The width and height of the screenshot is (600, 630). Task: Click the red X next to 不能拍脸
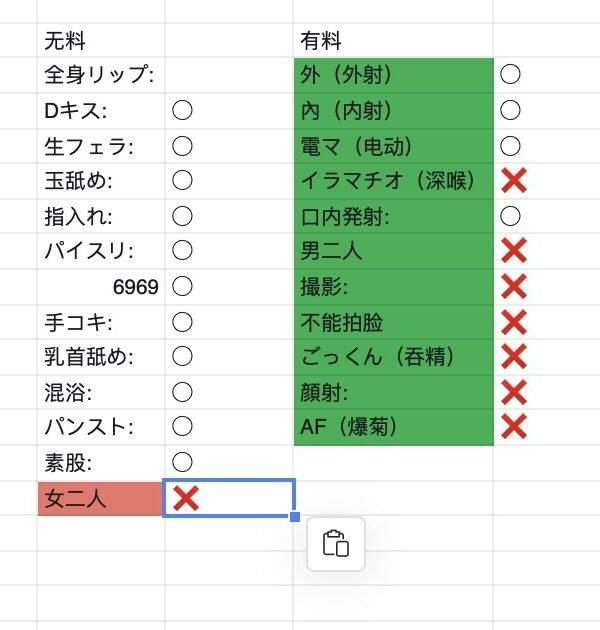pos(513,322)
